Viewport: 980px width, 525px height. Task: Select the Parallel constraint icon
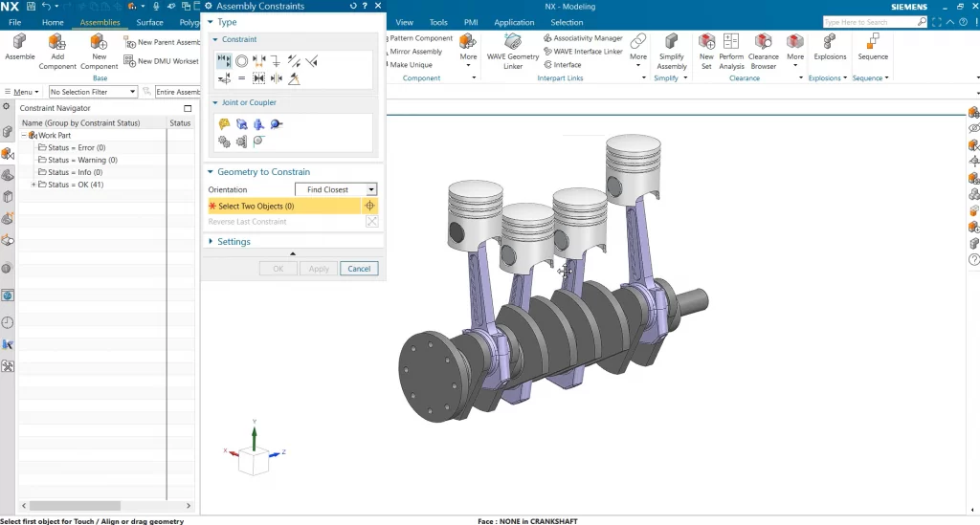[294, 60]
